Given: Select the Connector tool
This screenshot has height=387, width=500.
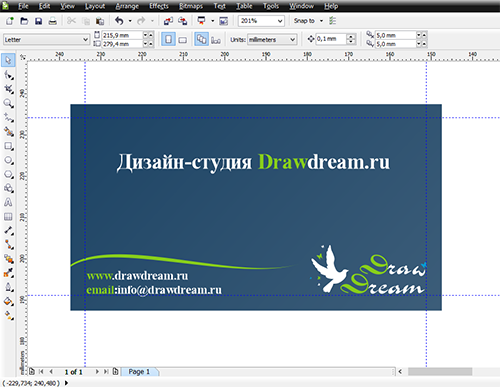Looking at the screenshot, I should 8,244.
